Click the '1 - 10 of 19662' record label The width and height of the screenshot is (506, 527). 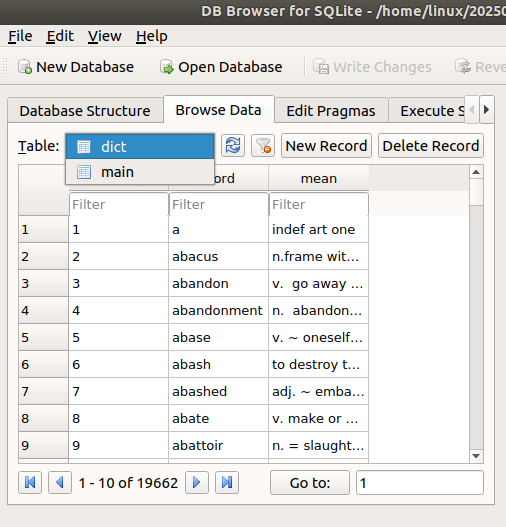point(128,483)
